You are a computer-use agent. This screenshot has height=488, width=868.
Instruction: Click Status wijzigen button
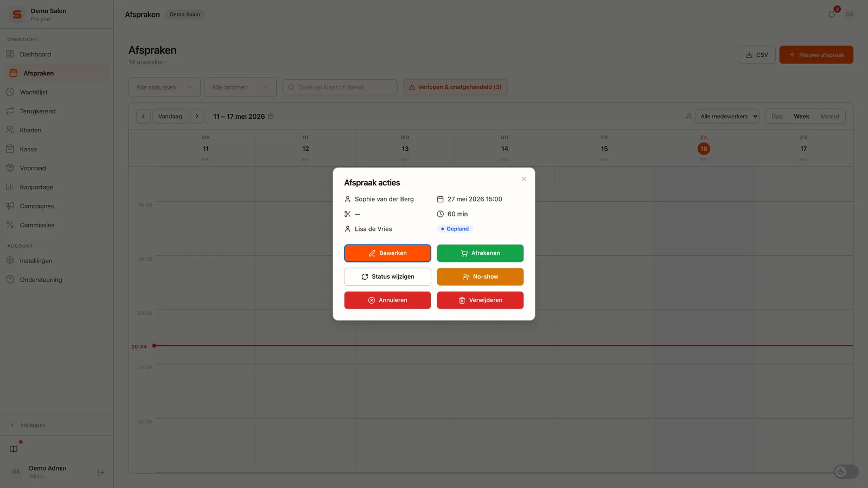[x=387, y=277]
